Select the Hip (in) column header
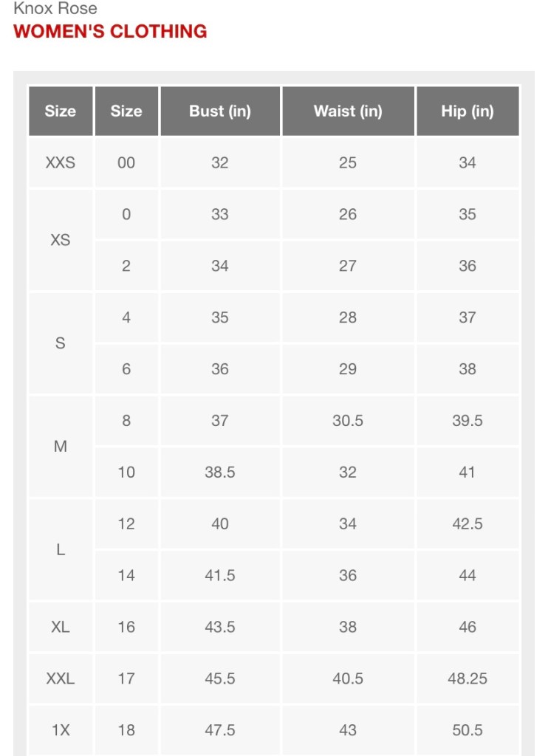Image resolution: width=548 pixels, height=756 pixels. [467, 111]
